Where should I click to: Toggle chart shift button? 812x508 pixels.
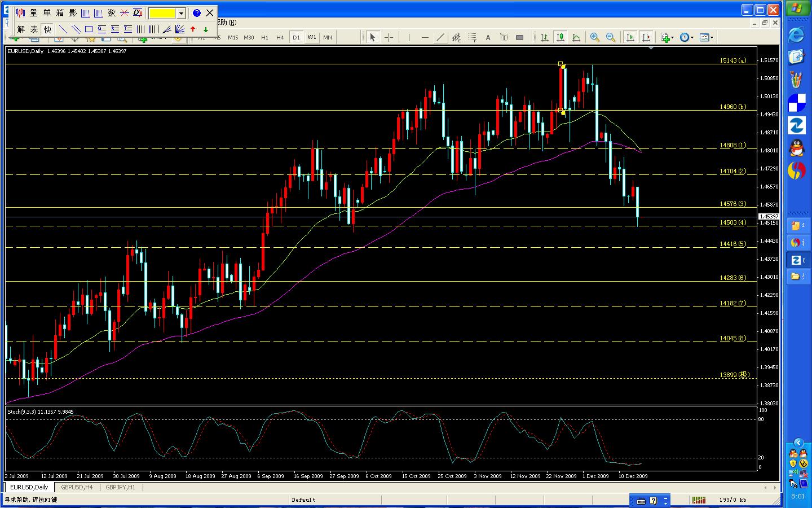click(x=646, y=38)
